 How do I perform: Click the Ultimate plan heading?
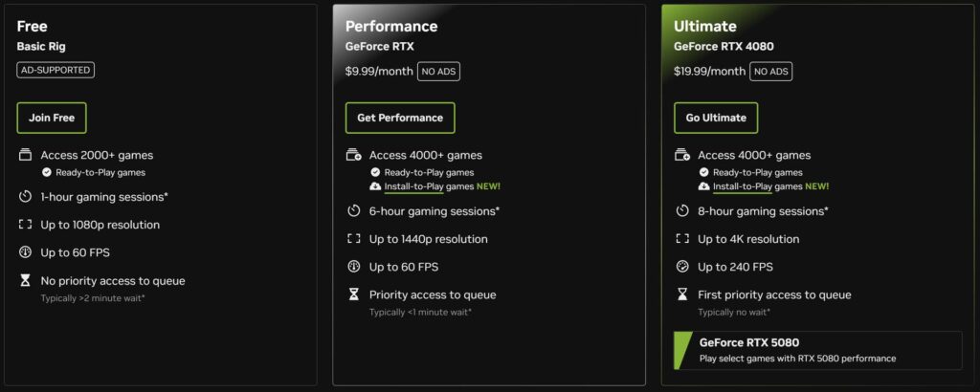click(704, 26)
